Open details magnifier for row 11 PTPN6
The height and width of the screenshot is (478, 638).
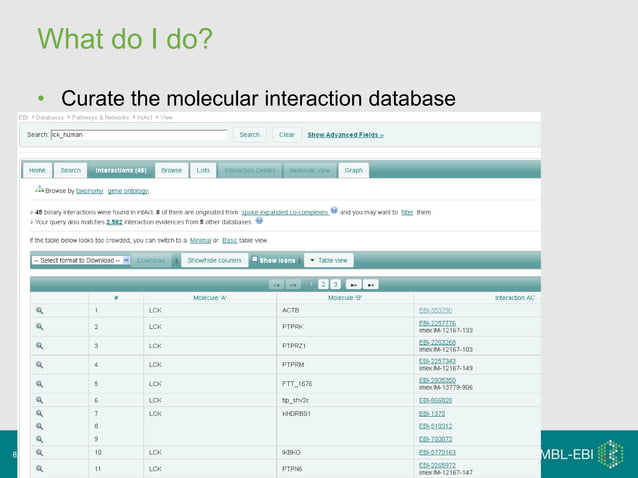pos(39,469)
